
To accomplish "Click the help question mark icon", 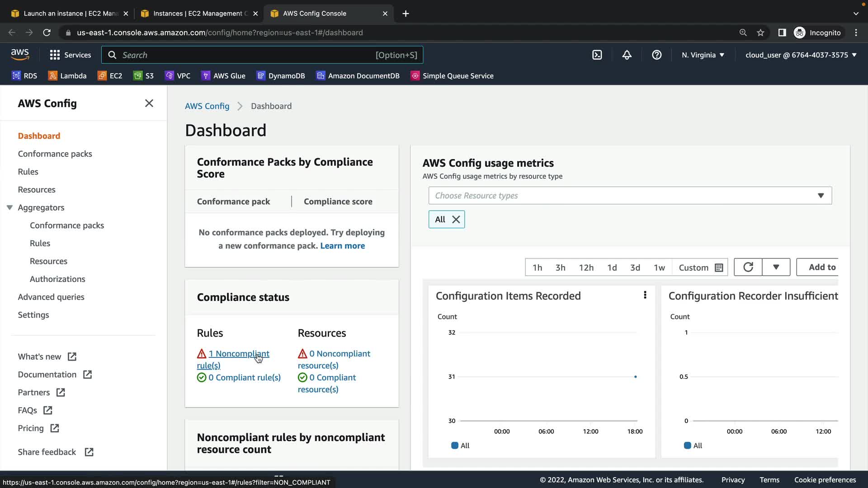I will coord(656,55).
